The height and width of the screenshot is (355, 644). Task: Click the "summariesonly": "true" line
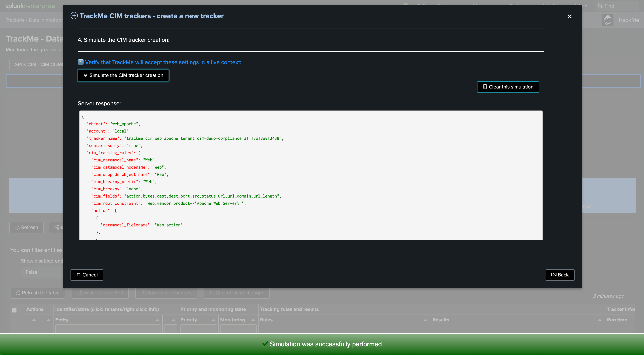tap(114, 146)
